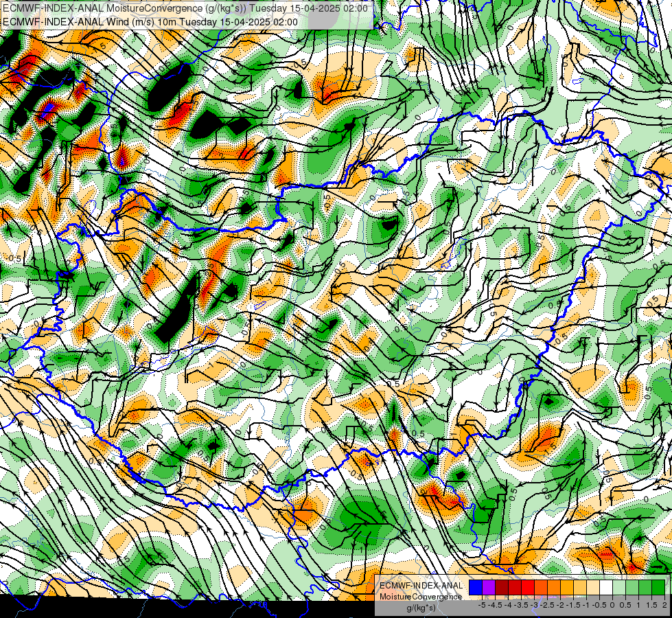Image resolution: width=672 pixels, height=618 pixels.
Task: Click the pale orange swatch for -1 to -0.5
Action: click(592, 588)
